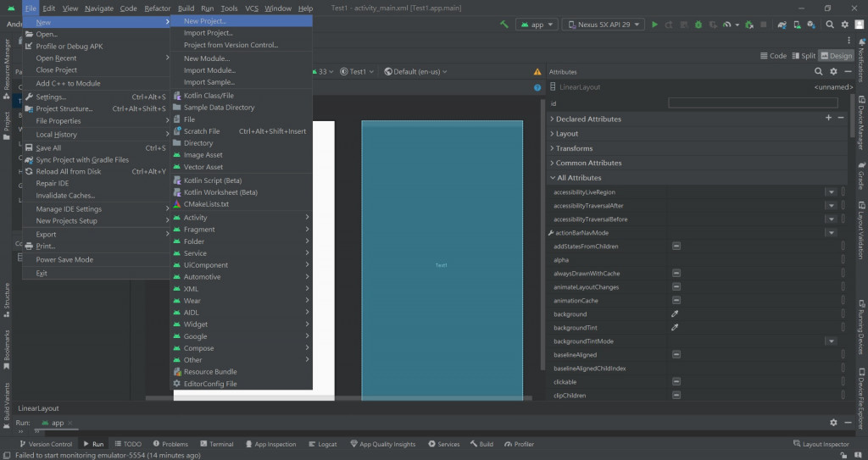Click the blue help question mark icon

[537, 87]
